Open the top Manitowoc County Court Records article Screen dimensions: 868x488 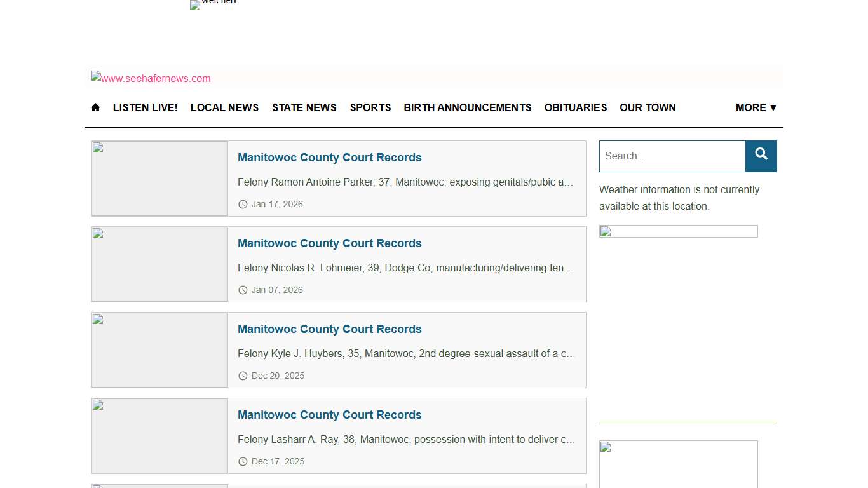[329, 158]
